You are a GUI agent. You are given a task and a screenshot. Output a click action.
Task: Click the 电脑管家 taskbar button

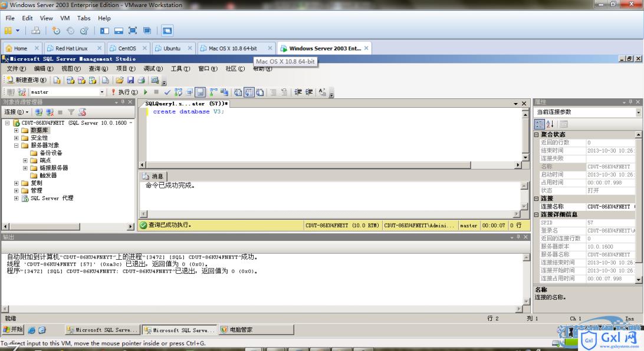(257, 330)
